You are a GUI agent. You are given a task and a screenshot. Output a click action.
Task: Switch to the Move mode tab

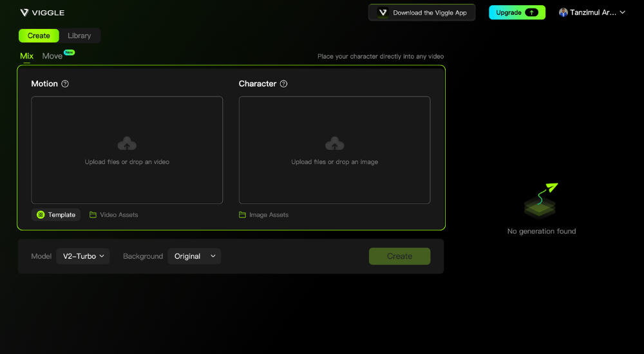53,56
